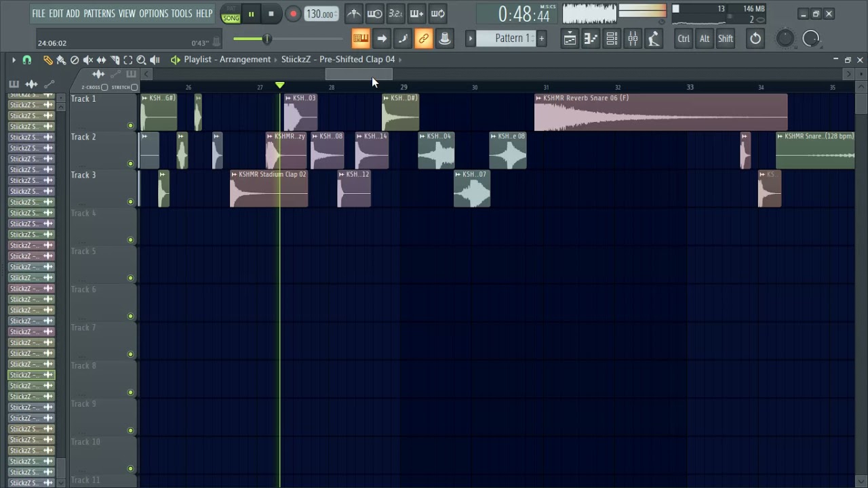Select the Slip tool

[102, 60]
